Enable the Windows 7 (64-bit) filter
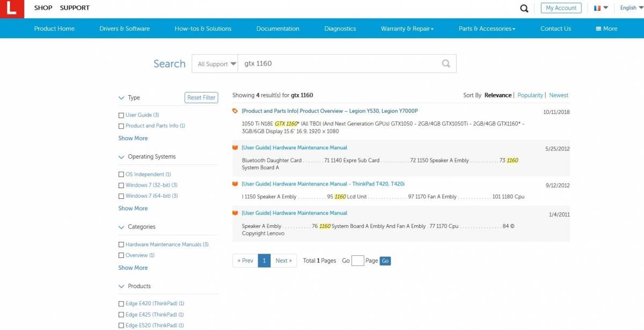The height and width of the screenshot is (330, 644). click(121, 196)
